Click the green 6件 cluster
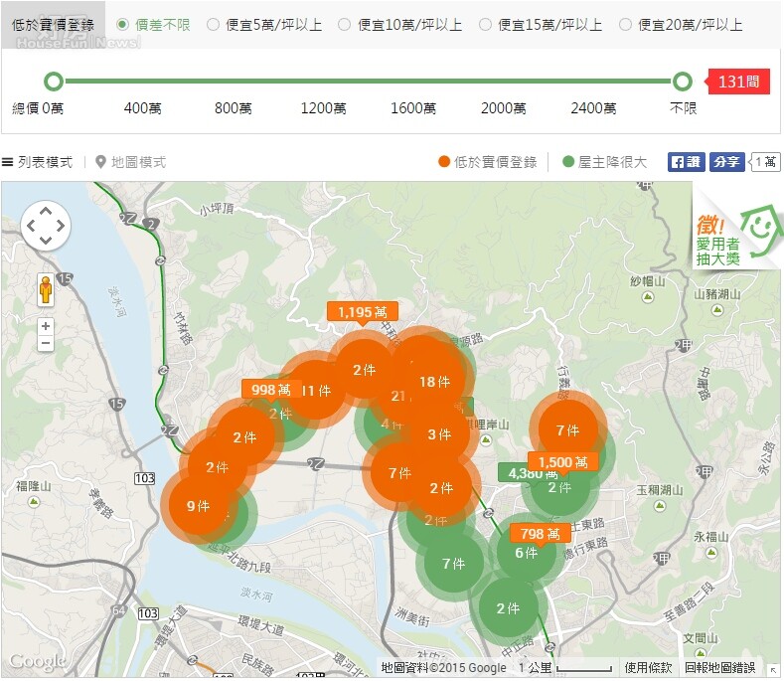The image size is (784, 681). (526, 553)
